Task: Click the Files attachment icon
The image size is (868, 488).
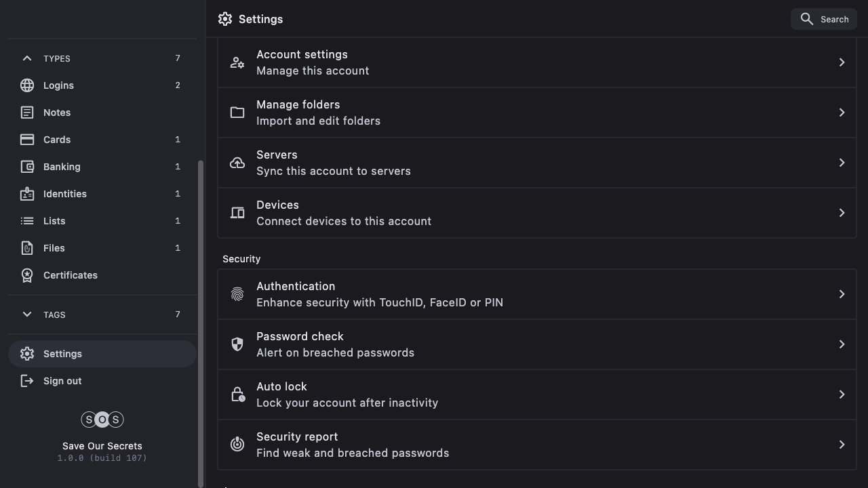Action: [x=27, y=248]
